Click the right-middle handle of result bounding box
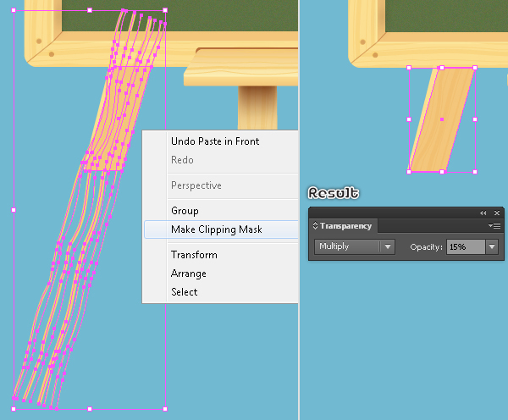The image size is (508, 420). pyautogui.click(x=475, y=119)
